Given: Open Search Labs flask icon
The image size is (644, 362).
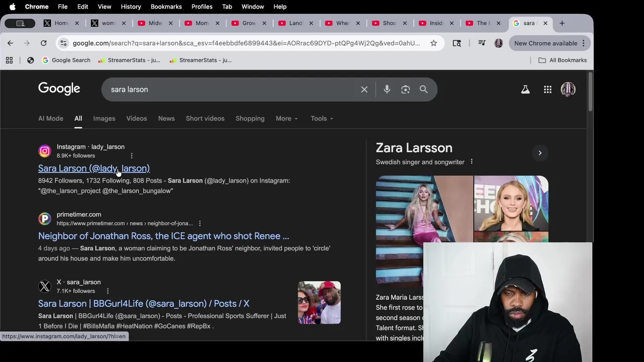Looking at the screenshot, I should [525, 89].
